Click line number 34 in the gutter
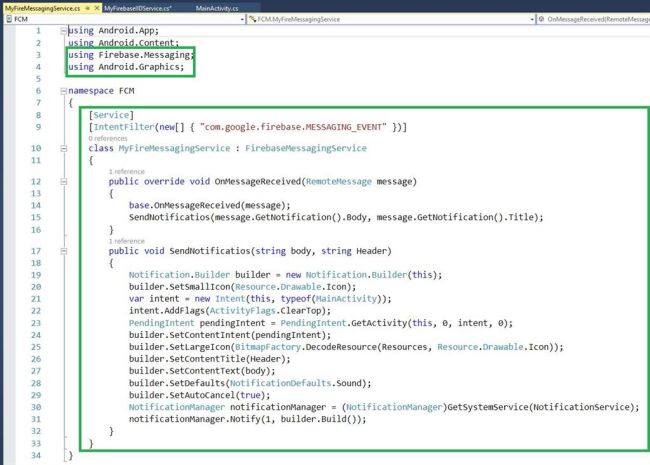 point(36,455)
